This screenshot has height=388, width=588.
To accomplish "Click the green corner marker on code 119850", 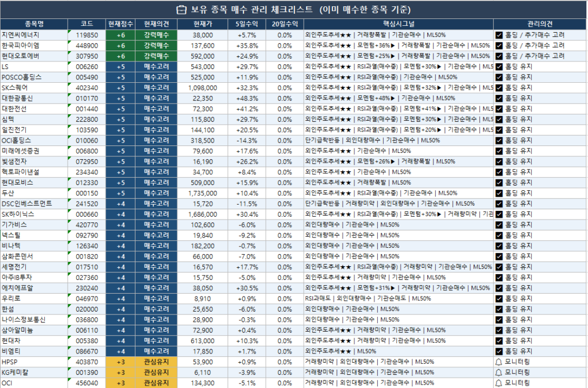I will pyautogui.click(x=69, y=32).
